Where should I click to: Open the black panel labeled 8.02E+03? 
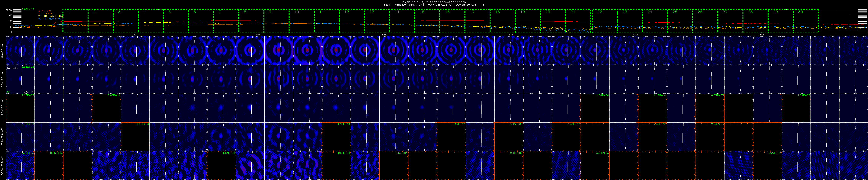tap(451, 137)
